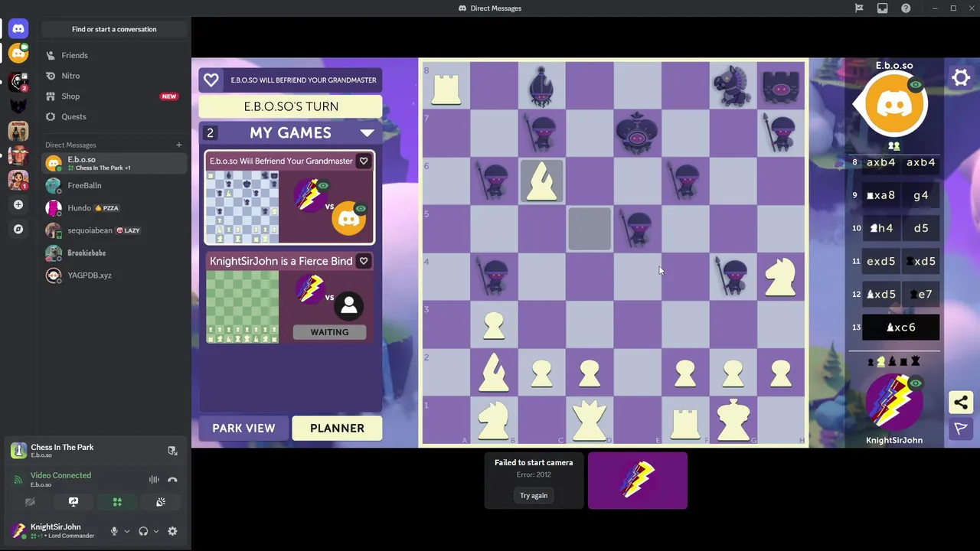This screenshot has height=551, width=980.
Task: Switch to PARK VIEW
Action: point(243,429)
